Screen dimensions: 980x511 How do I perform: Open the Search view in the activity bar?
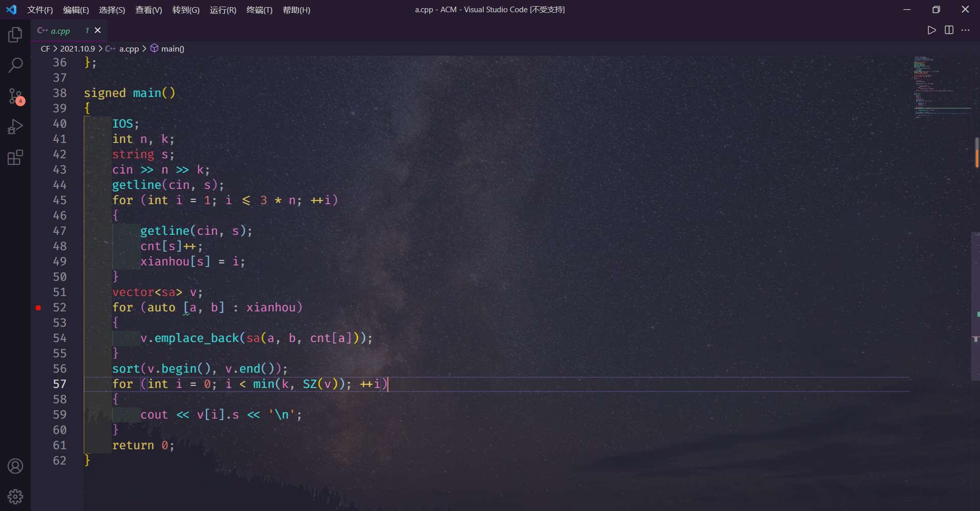(15, 65)
